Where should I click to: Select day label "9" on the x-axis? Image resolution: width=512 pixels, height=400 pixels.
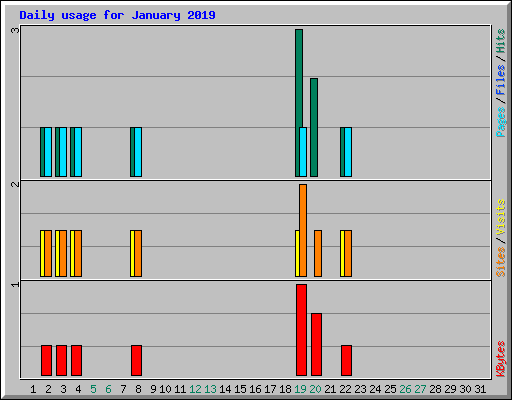153,389
